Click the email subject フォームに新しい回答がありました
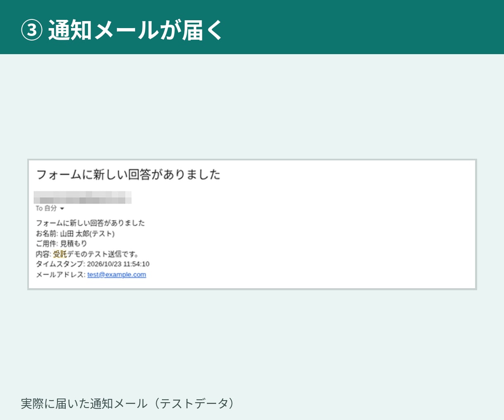 pos(128,174)
